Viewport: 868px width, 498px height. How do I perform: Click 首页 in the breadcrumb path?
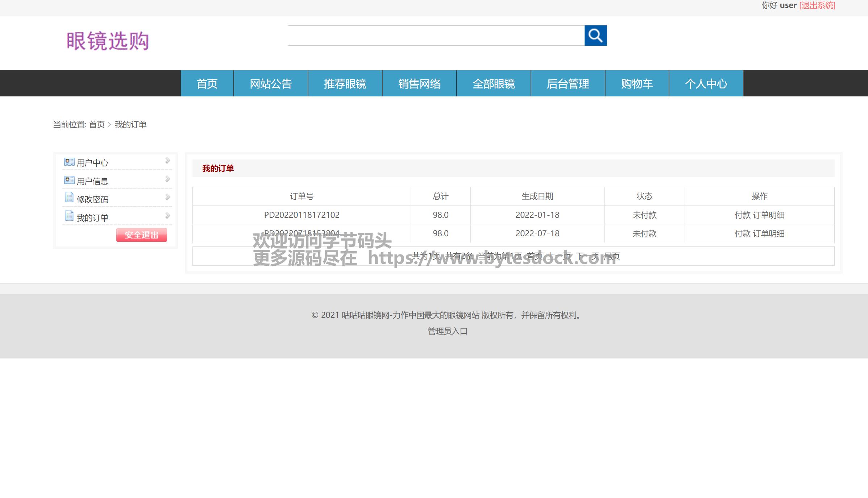[x=96, y=125]
